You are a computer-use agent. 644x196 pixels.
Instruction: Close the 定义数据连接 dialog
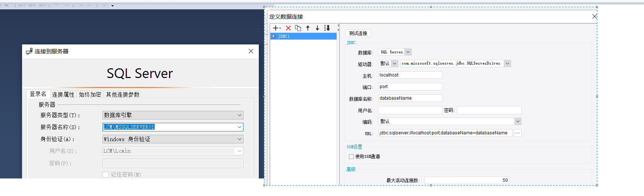(594, 16)
